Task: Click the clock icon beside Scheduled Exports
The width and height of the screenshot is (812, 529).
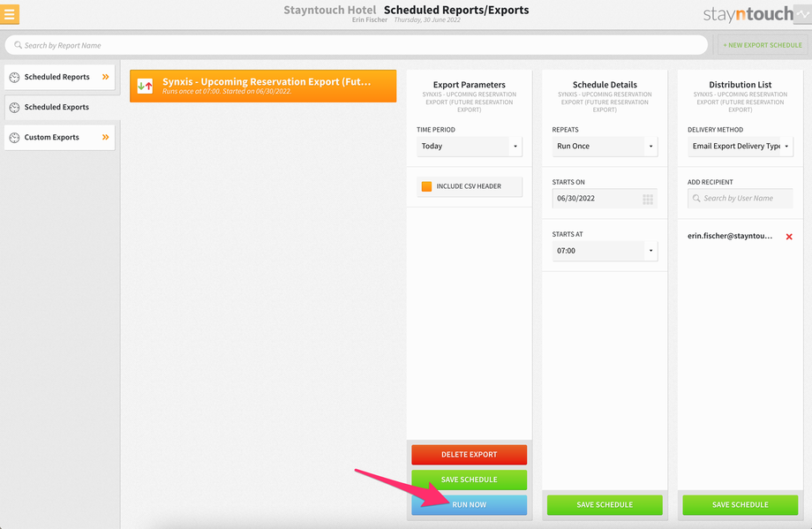Action: [x=14, y=107]
